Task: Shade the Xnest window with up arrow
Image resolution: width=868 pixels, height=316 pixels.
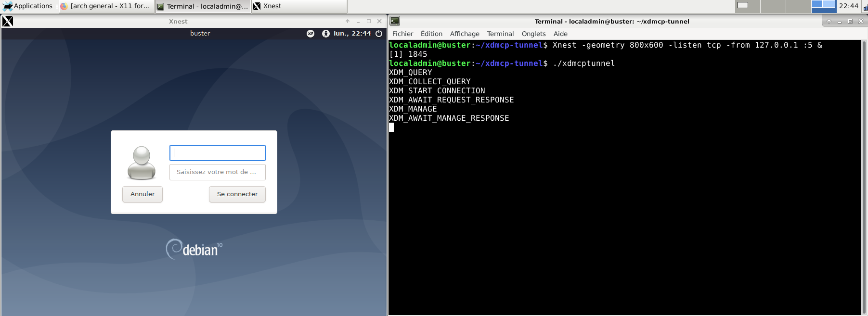Action: click(x=348, y=21)
